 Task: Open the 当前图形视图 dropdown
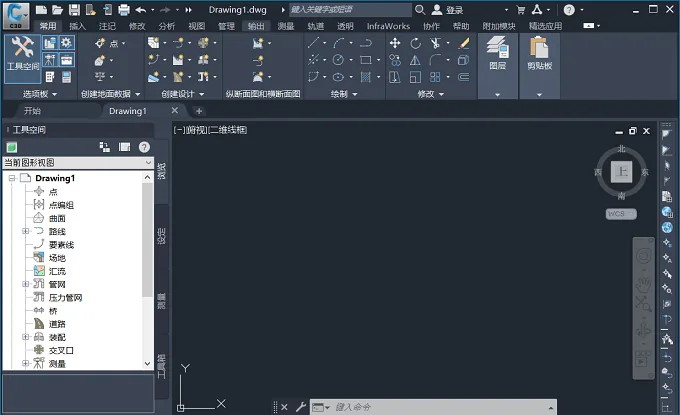(x=78, y=163)
